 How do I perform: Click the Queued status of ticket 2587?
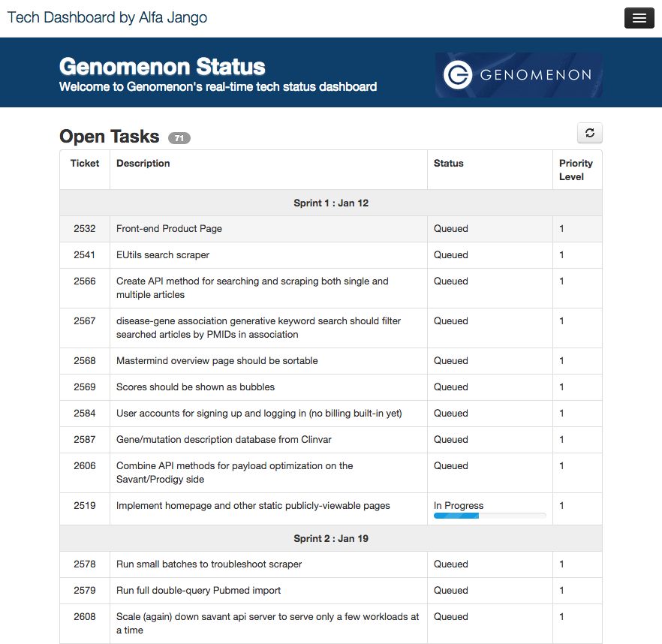[x=451, y=440]
